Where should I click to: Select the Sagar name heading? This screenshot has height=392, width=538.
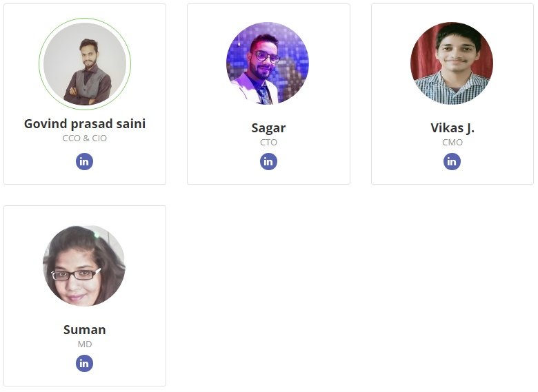coord(268,127)
